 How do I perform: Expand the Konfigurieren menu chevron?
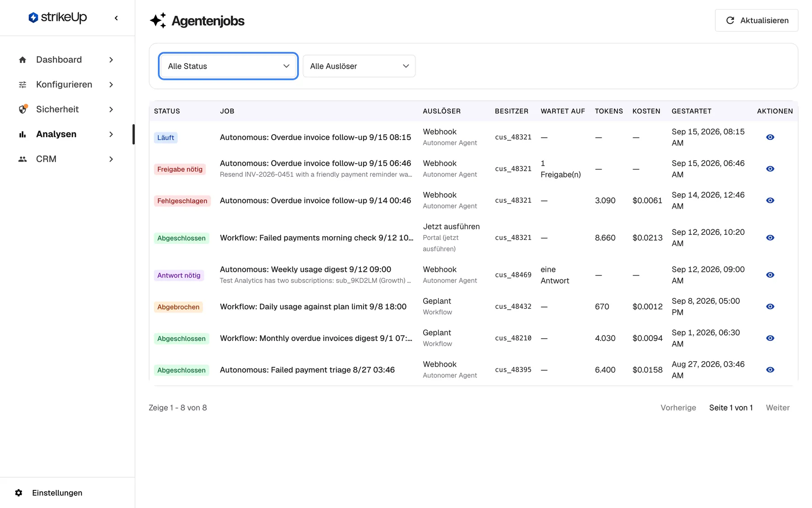(111, 84)
